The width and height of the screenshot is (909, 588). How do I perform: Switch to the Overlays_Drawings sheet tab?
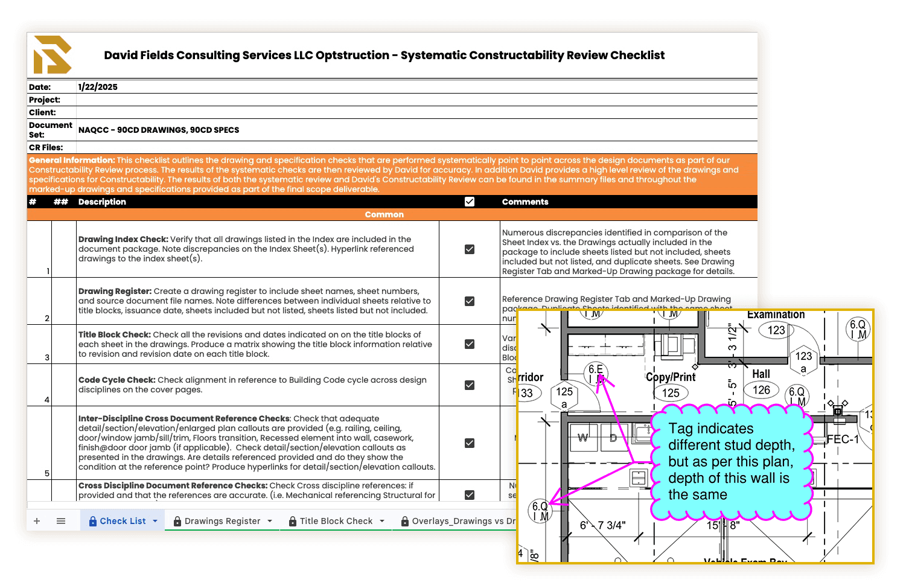click(x=456, y=521)
